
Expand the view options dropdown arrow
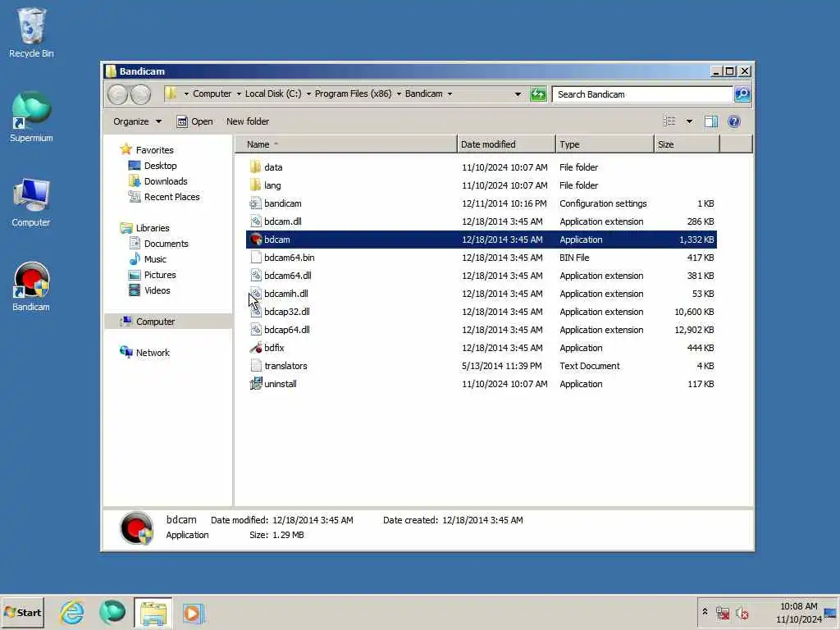click(x=689, y=121)
